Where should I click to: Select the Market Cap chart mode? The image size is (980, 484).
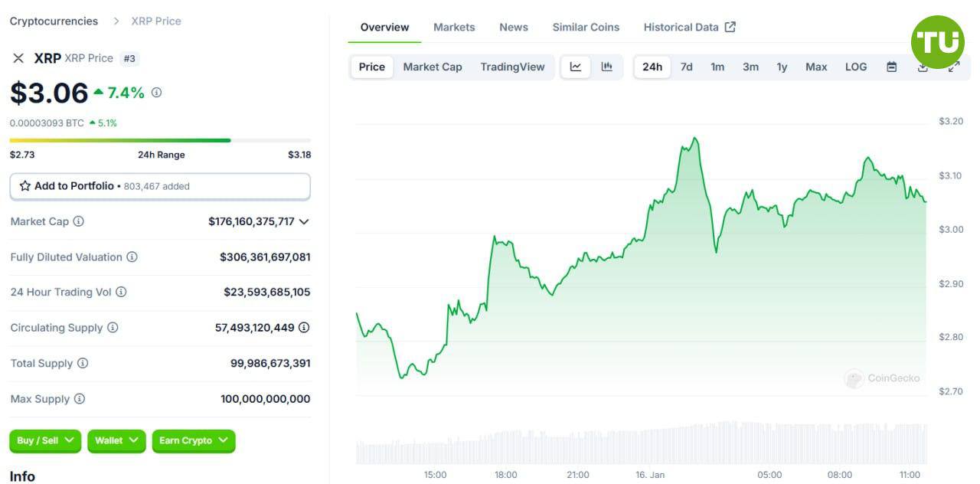(x=433, y=67)
